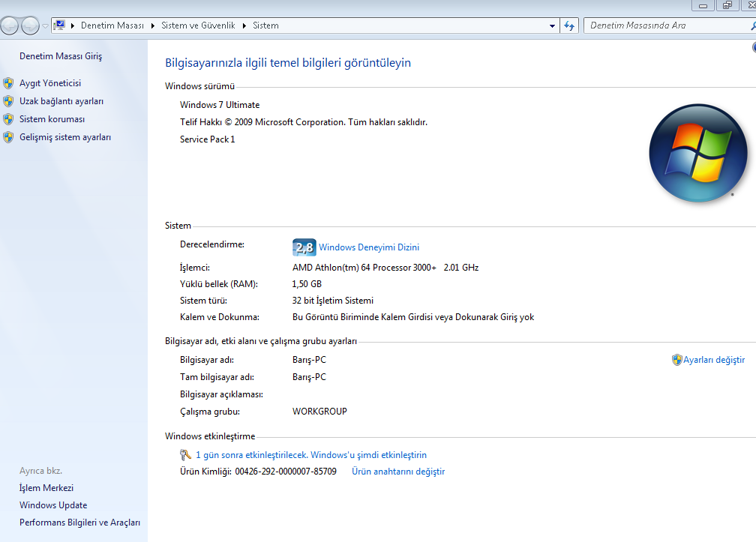This screenshot has width=756, height=542.
Task: Click the search magnifier icon
Action: point(753,25)
